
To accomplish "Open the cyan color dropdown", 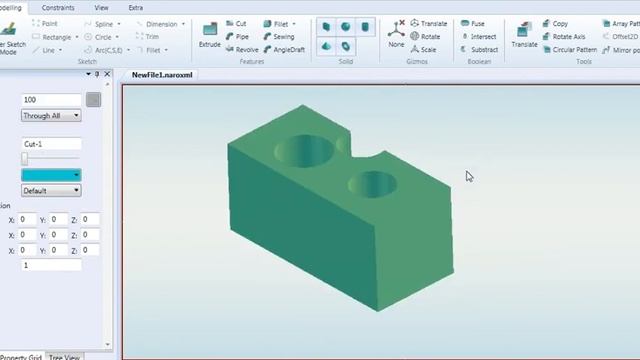I will click(51, 175).
